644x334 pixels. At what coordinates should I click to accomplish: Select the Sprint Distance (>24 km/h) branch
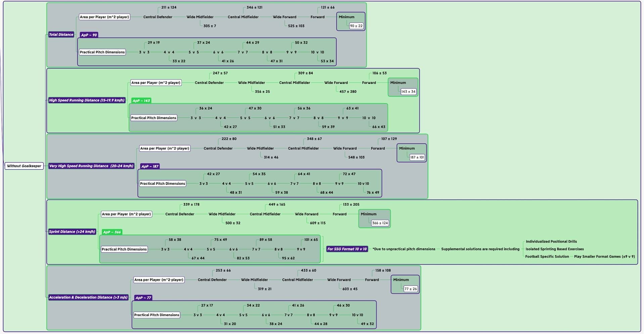point(72,231)
